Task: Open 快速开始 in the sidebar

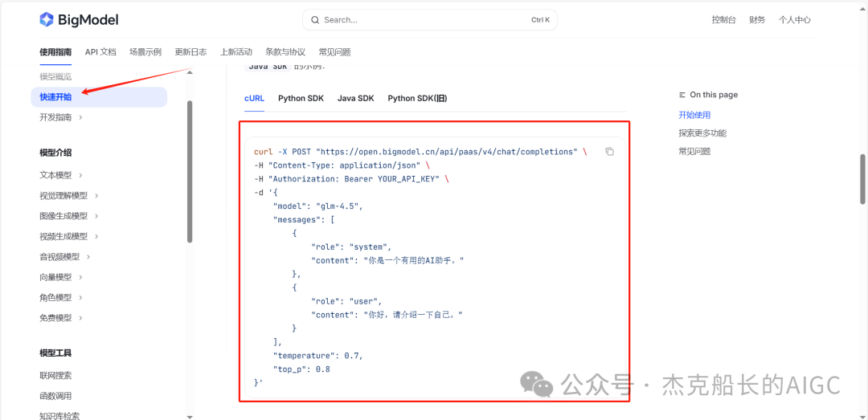Action: tap(99, 97)
